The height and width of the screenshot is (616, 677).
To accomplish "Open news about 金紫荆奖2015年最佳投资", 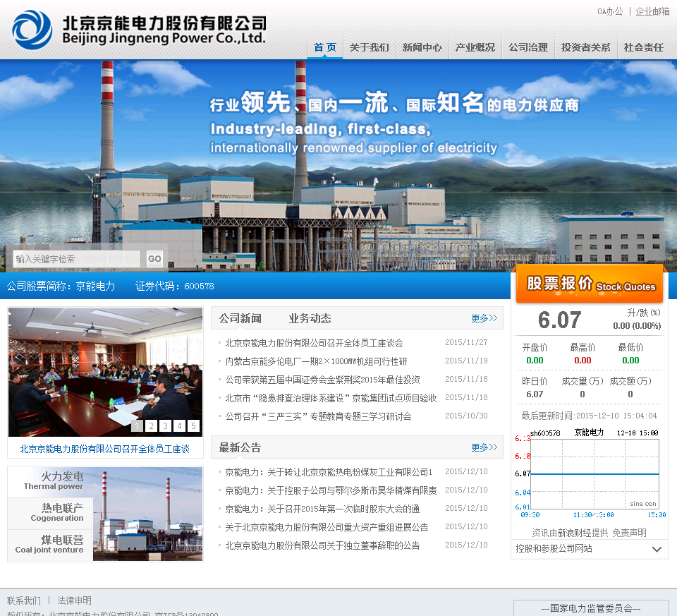I will (x=322, y=380).
